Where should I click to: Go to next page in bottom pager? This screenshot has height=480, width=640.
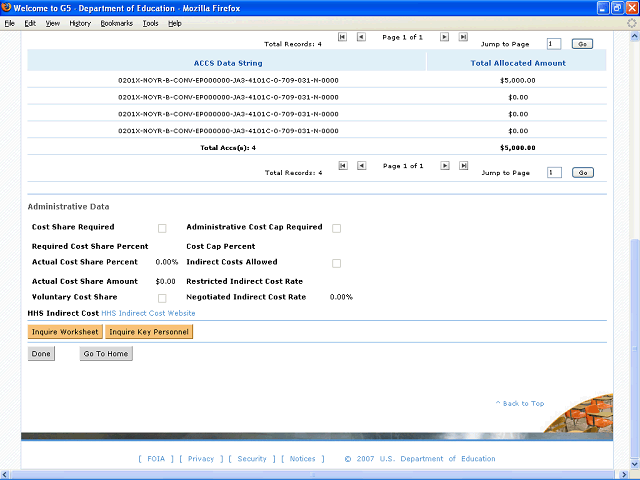click(x=445, y=166)
